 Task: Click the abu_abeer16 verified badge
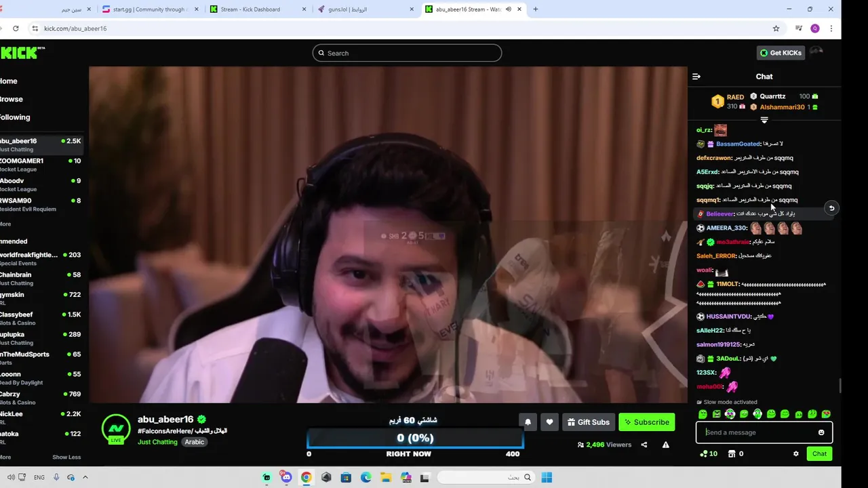(202, 420)
